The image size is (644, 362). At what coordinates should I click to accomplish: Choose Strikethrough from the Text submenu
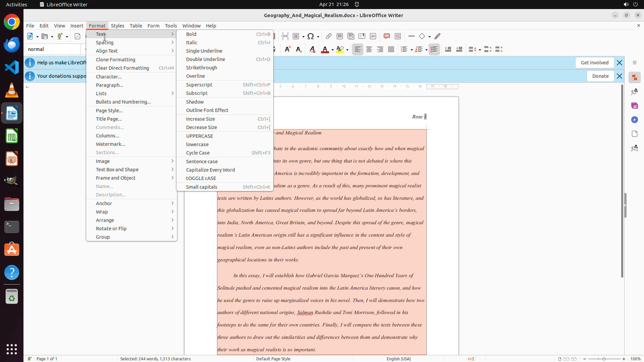[x=202, y=68]
